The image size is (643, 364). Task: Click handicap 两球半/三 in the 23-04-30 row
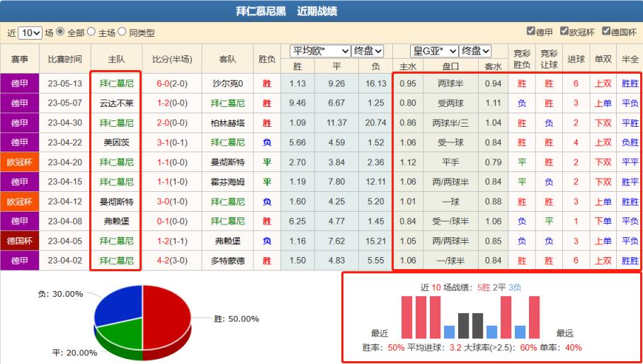[x=450, y=123]
